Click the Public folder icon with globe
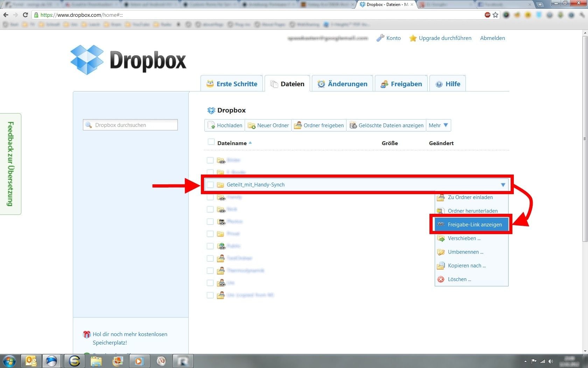 [x=221, y=246]
